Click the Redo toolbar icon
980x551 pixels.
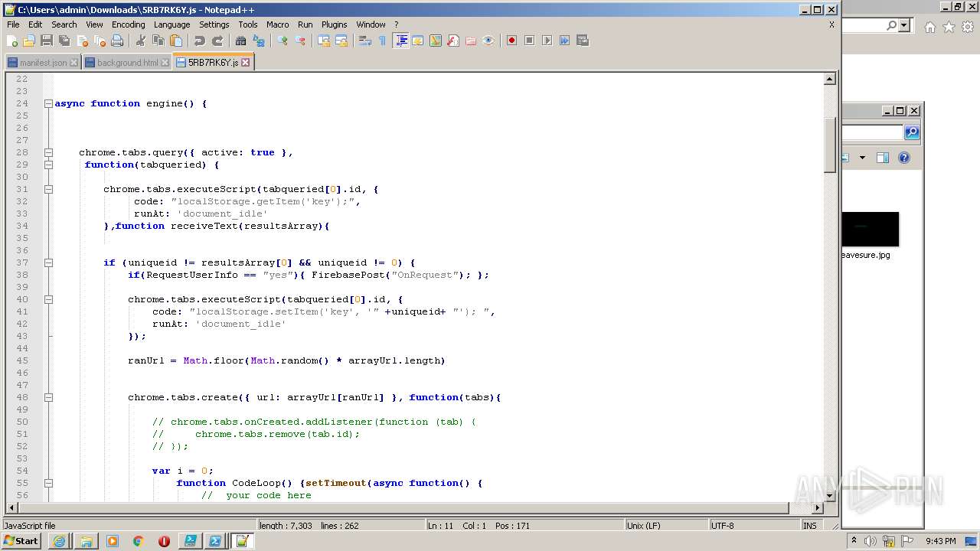[x=217, y=41]
